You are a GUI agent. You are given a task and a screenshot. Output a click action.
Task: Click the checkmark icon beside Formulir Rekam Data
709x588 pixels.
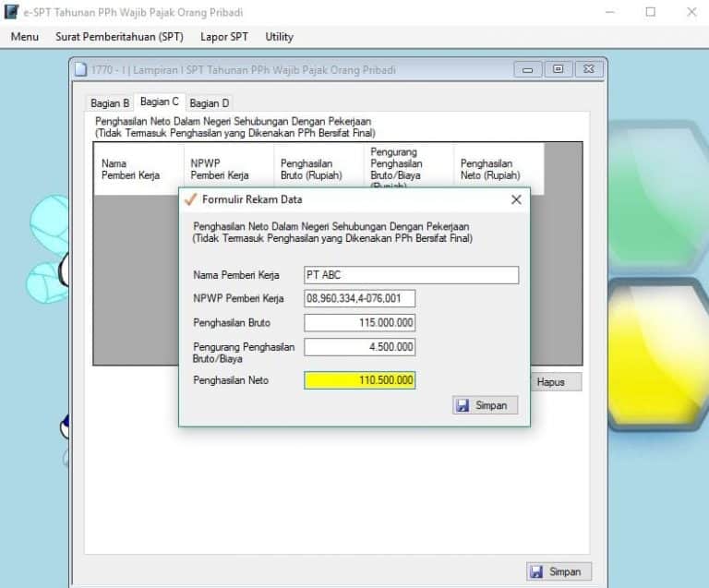(x=190, y=199)
